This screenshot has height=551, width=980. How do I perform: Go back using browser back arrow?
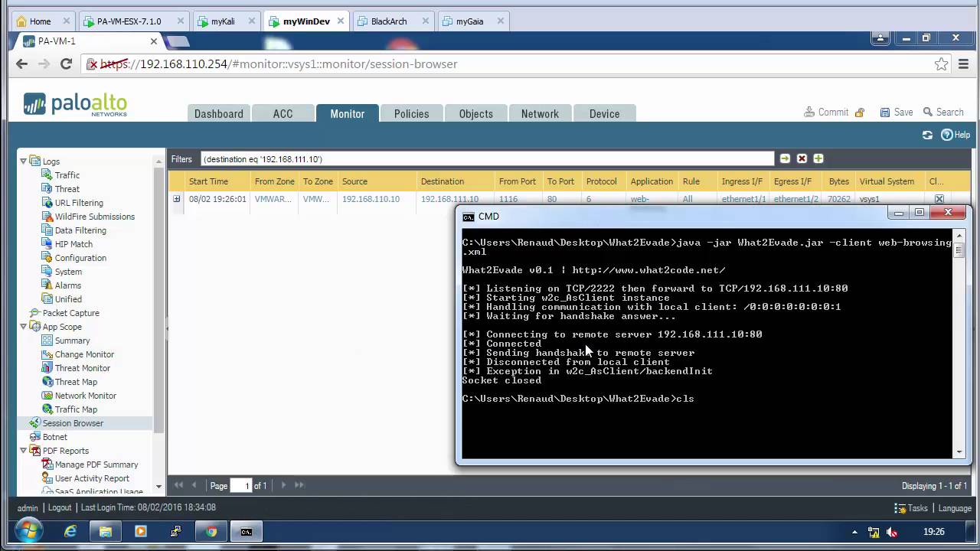click(21, 64)
